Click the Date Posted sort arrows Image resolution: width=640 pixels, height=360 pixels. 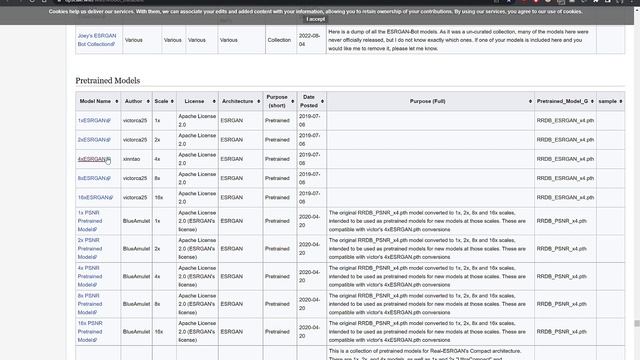tap(322, 101)
